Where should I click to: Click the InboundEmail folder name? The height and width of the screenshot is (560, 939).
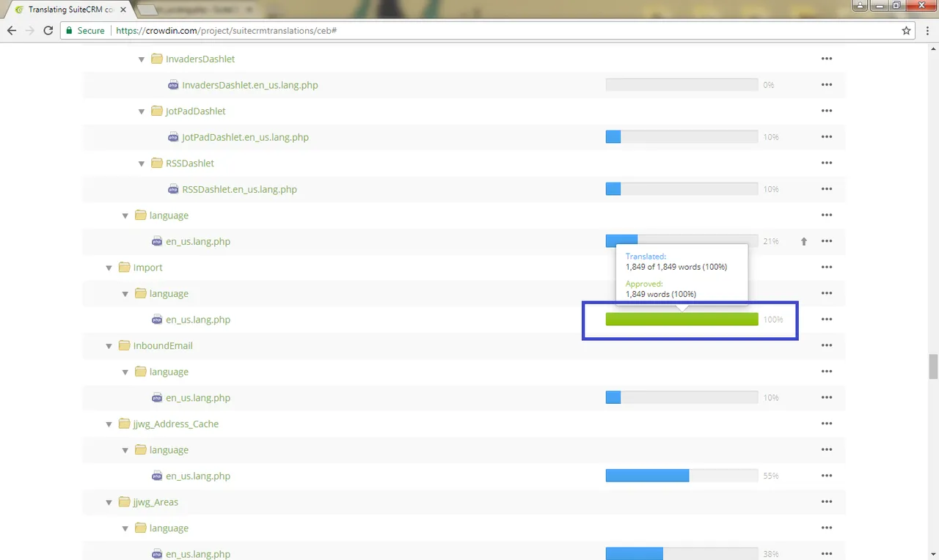(x=163, y=345)
